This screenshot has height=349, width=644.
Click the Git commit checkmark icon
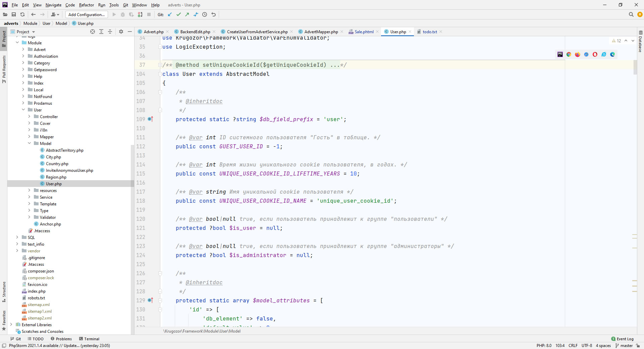click(178, 14)
